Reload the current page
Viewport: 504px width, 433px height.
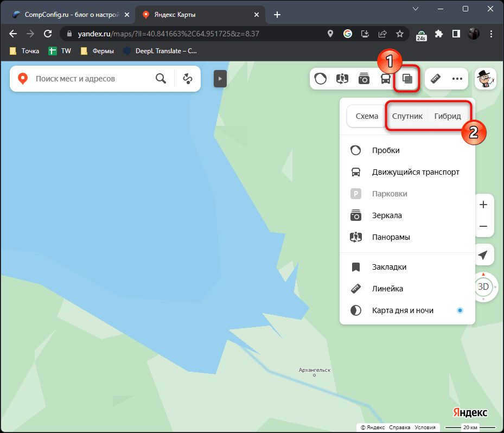pos(48,34)
